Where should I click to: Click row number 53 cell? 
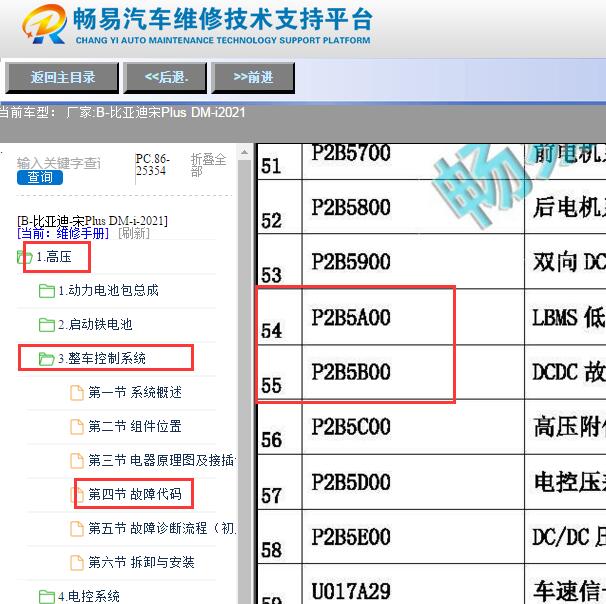coord(279,261)
